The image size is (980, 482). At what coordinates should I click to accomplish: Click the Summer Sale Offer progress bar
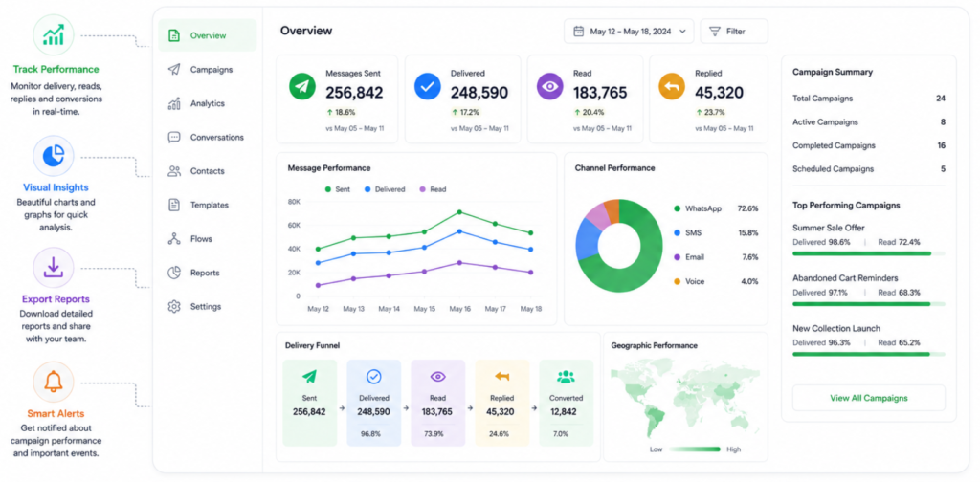point(869,253)
